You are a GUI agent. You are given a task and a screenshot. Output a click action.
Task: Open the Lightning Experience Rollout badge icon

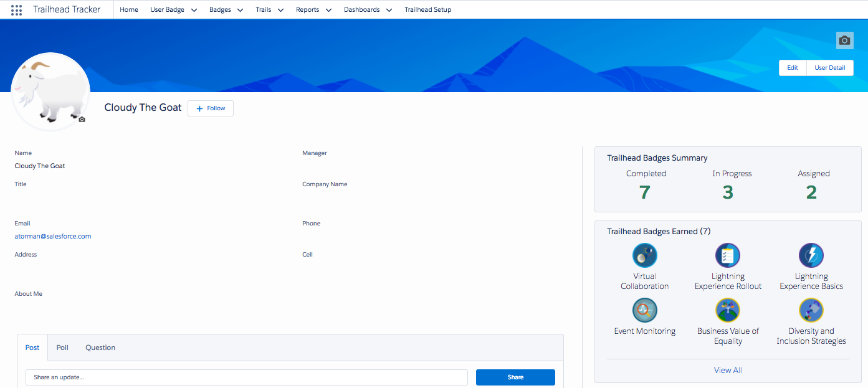coord(728,255)
